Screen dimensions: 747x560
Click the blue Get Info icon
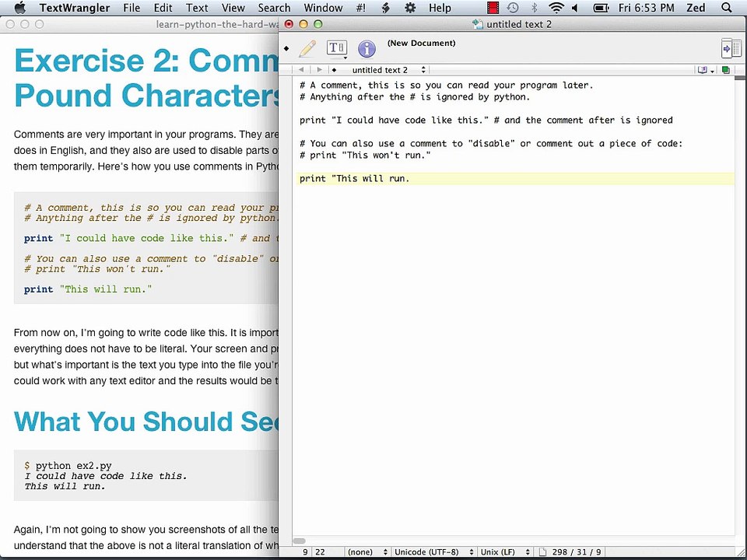tap(366, 48)
